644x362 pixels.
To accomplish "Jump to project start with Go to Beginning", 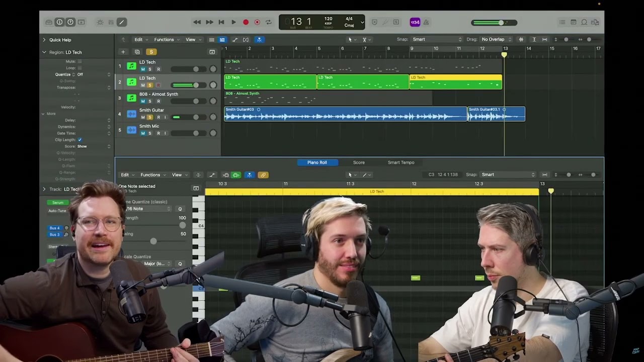I will click(x=221, y=22).
